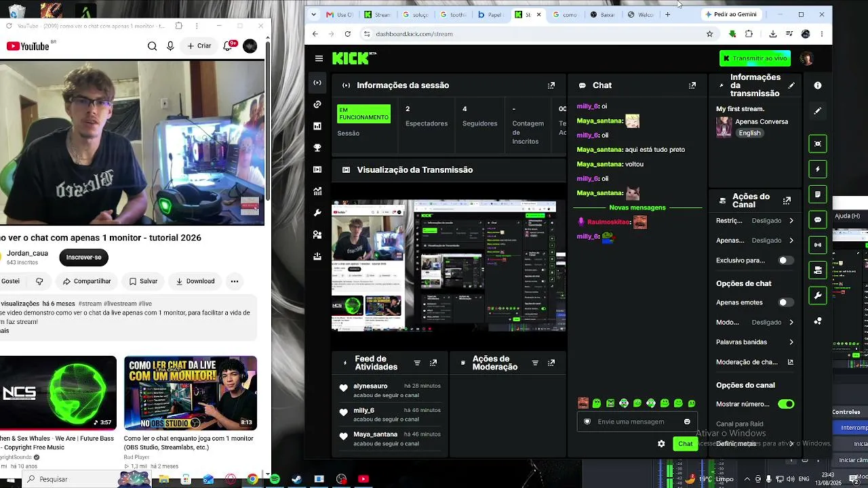Turn off the Mostrar número... switch
Viewport: 868px width, 488px height.
coord(786,404)
